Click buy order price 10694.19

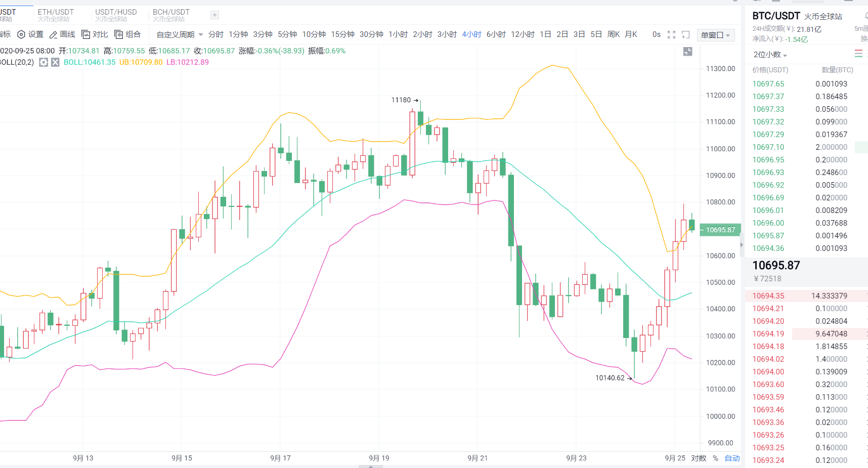[x=768, y=334]
